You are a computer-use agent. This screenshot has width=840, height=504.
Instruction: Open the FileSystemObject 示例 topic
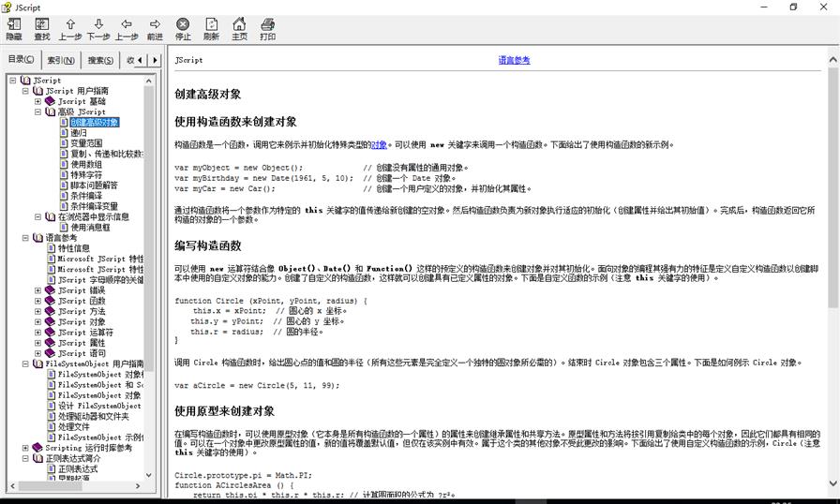pyautogui.click(x=100, y=437)
